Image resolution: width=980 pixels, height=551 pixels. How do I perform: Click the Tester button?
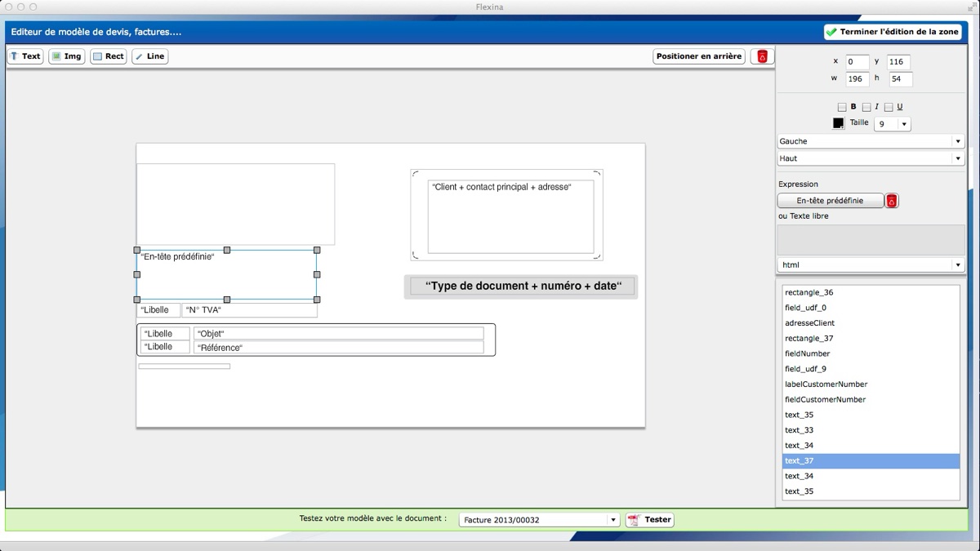(x=650, y=519)
